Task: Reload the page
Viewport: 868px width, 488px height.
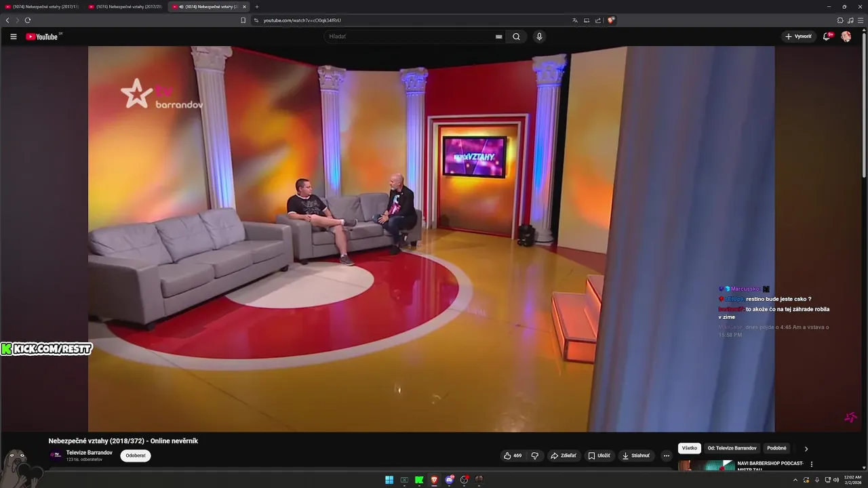Action: [x=28, y=20]
